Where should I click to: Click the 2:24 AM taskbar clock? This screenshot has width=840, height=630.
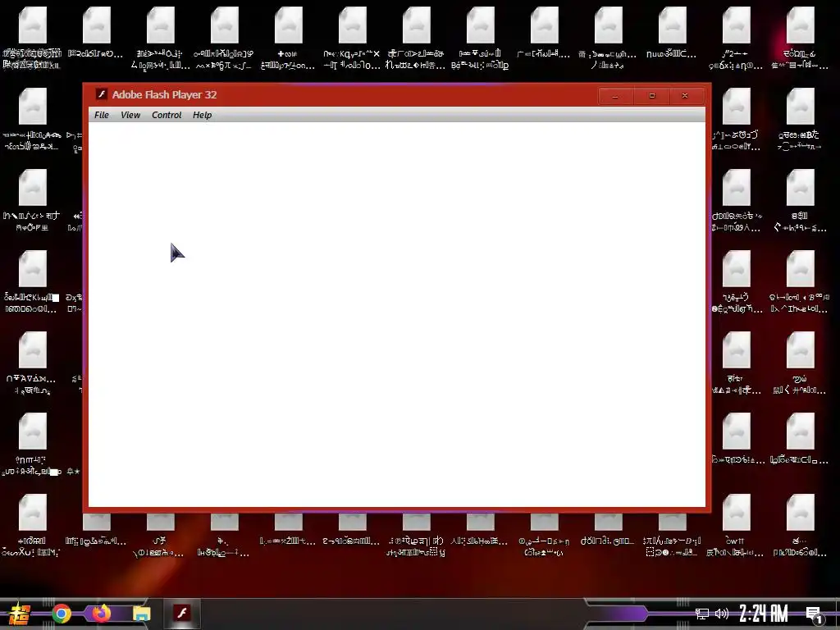pos(764,614)
